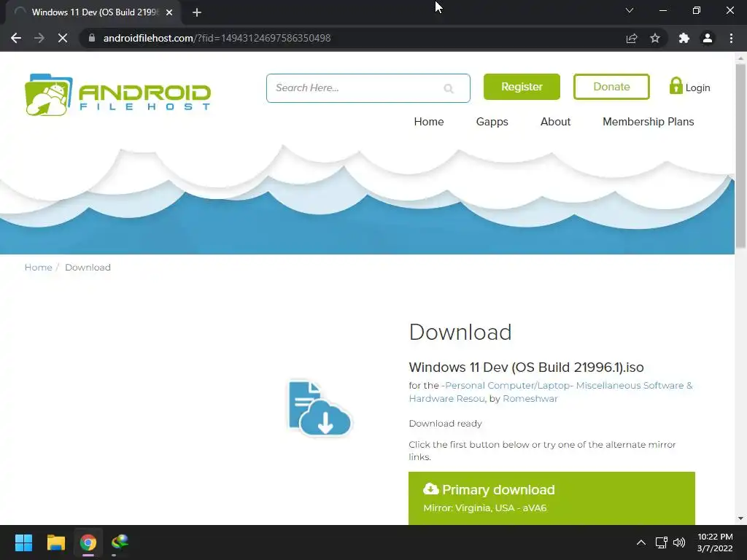The height and width of the screenshot is (560, 747).
Task: Open Personal Computer/Laptop device link
Action: click(x=551, y=392)
